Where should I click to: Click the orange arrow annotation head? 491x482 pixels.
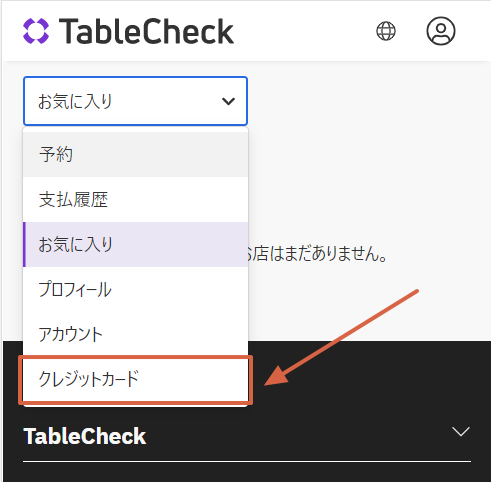277,376
